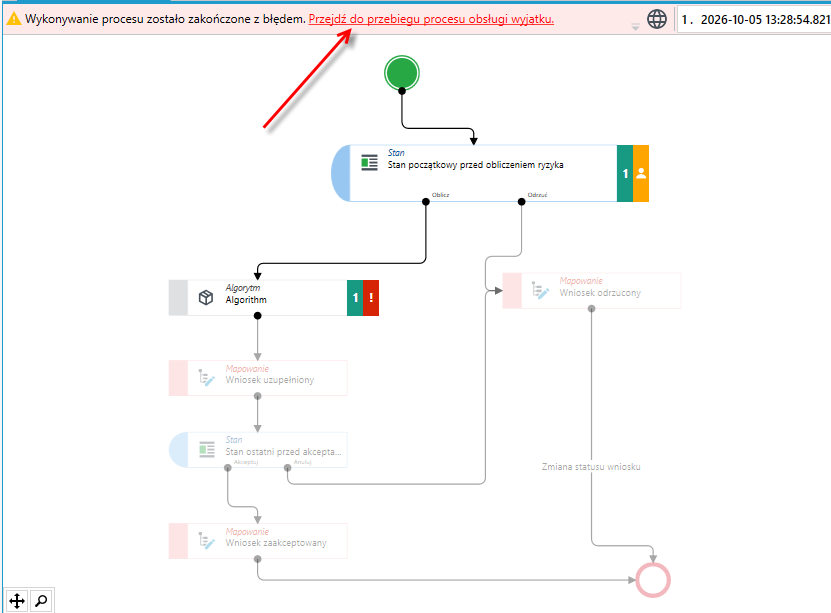Expand the small arrow beside the globe
This screenshot has height=613, width=831.
click(x=635, y=26)
